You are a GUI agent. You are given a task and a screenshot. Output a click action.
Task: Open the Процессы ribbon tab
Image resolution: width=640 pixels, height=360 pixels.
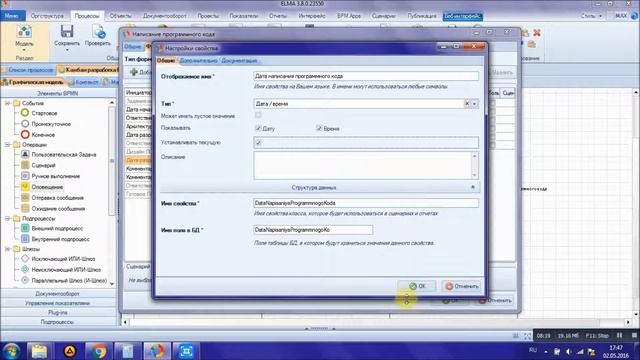[x=87, y=16]
